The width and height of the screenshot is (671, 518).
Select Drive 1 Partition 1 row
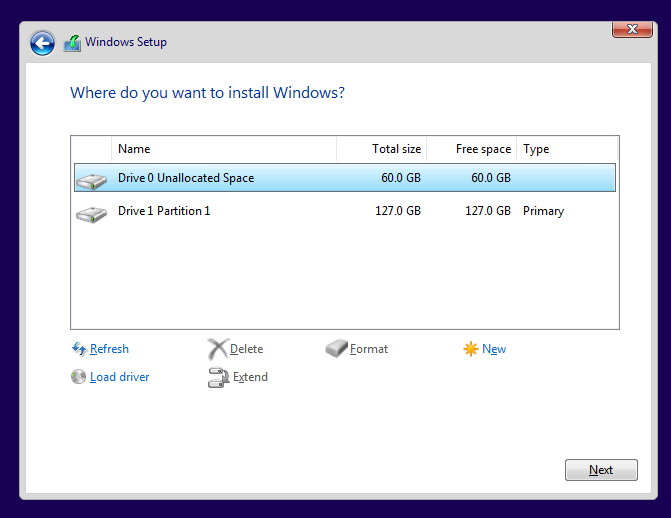click(x=345, y=211)
